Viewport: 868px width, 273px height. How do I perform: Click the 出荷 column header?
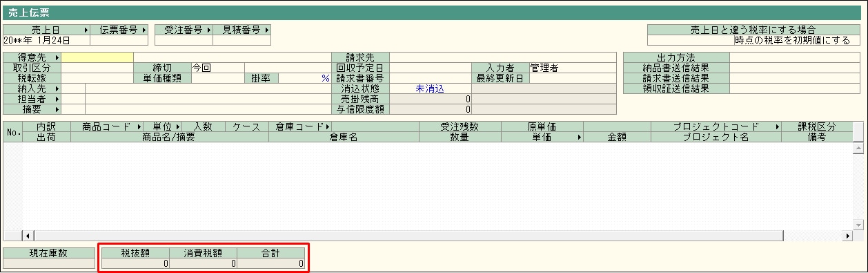tap(46, 137)
